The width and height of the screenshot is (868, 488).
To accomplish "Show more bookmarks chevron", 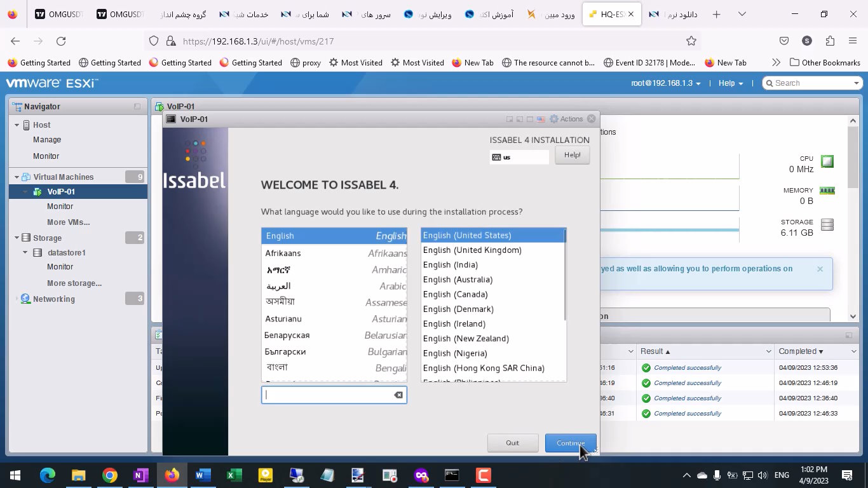I will 776,62.
